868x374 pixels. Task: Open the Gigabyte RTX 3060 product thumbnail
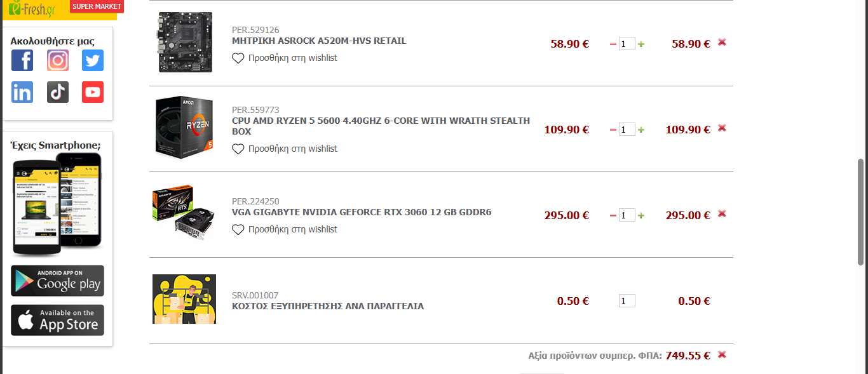coord(184,214)
